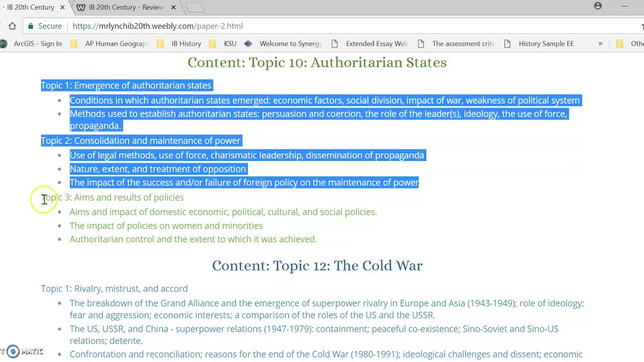Click heading Content: Topic 10: Authoritarian States
This screenshot has width=644, height=362.
pos(317,62)
